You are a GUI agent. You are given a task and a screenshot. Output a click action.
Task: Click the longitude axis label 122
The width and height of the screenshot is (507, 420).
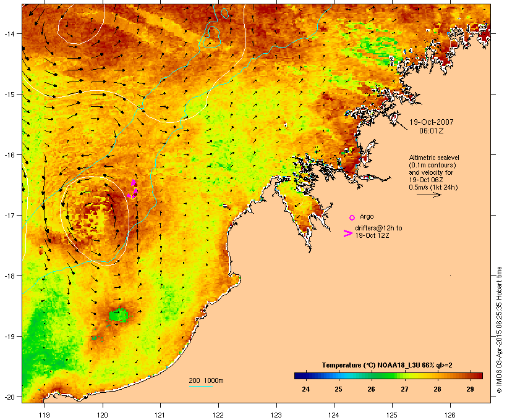(x=218, y=415)
